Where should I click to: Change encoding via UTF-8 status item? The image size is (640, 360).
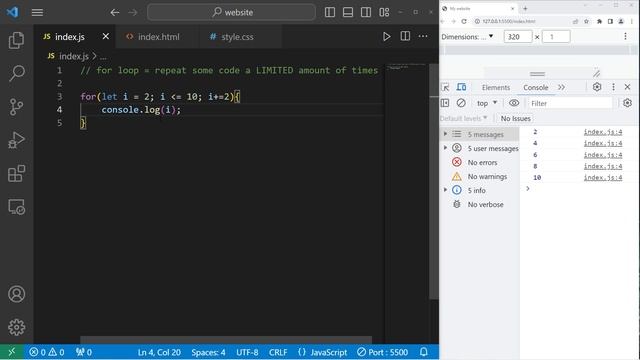[x=247, y=352]
